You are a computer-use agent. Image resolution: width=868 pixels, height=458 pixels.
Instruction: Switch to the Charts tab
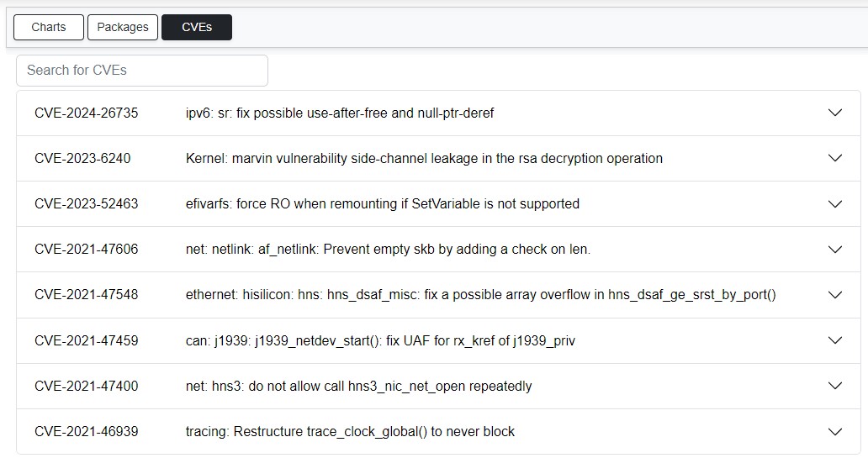pyautogui.click(x=49, y=27)
